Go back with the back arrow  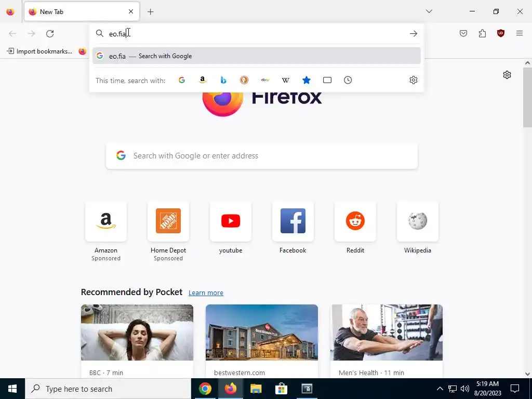pyautogui.click(x=12, y=34)
